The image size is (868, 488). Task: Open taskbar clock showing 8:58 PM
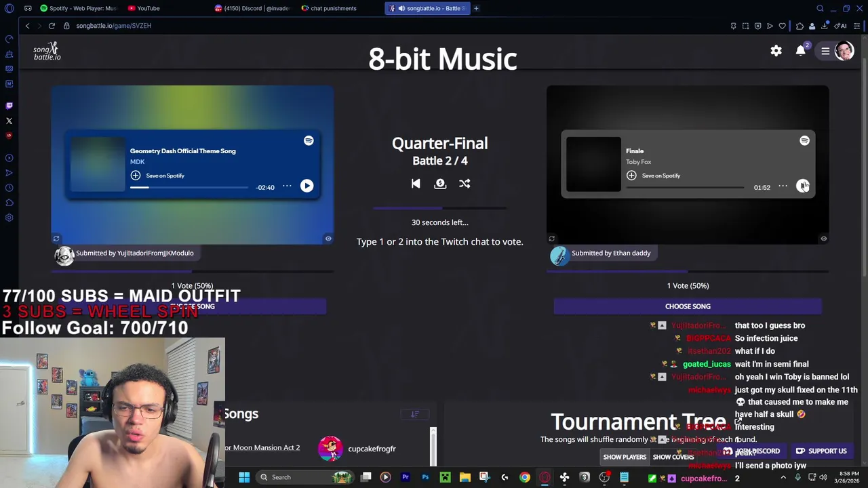(848, 477)
